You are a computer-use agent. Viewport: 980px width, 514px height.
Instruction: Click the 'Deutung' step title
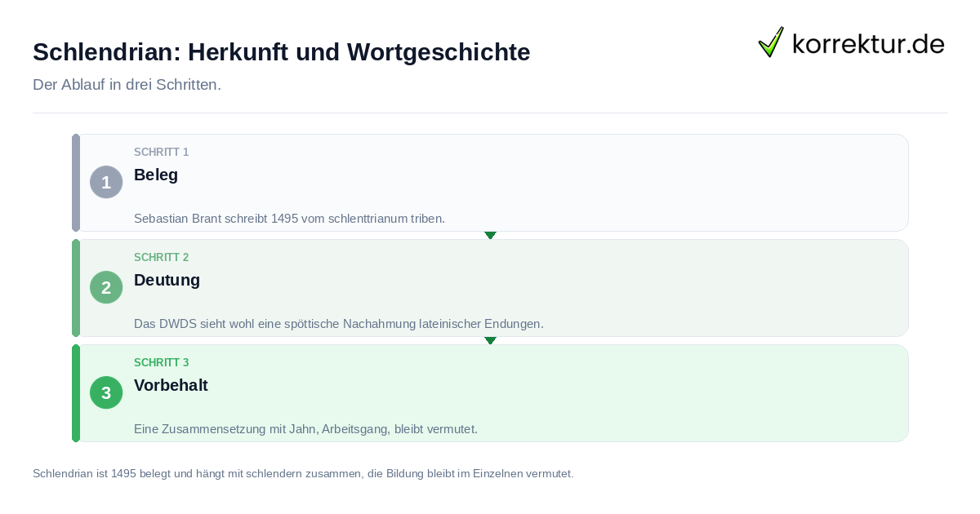click(x=167, y=280)
